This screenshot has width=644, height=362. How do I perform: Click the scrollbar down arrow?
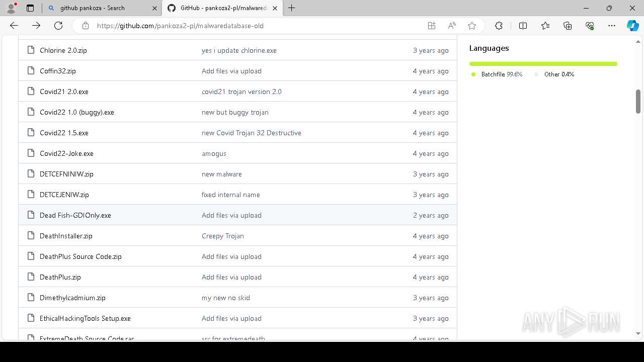point(638,333)
